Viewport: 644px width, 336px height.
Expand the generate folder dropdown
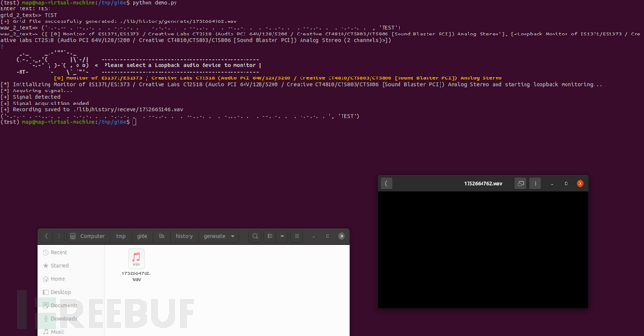tap(233, 236)
